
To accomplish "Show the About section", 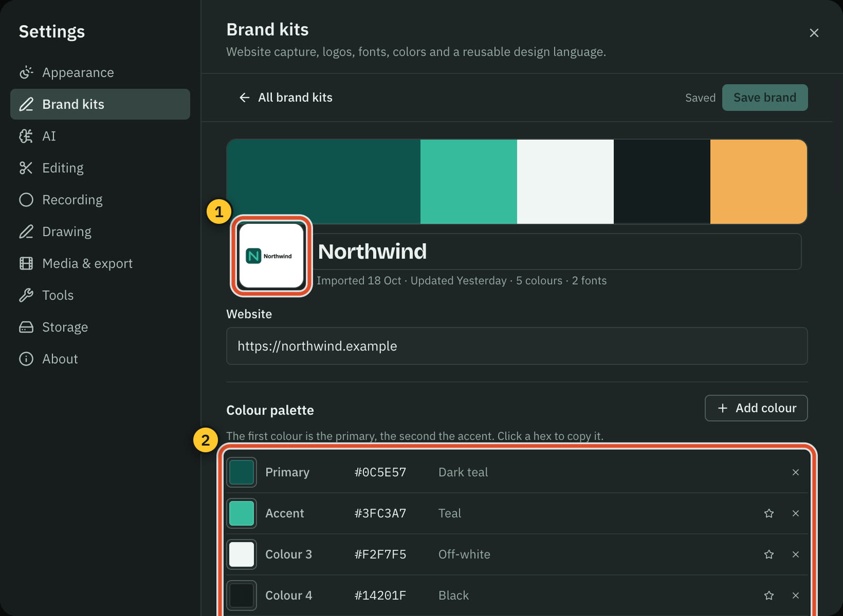I will (x=100, y=359).
